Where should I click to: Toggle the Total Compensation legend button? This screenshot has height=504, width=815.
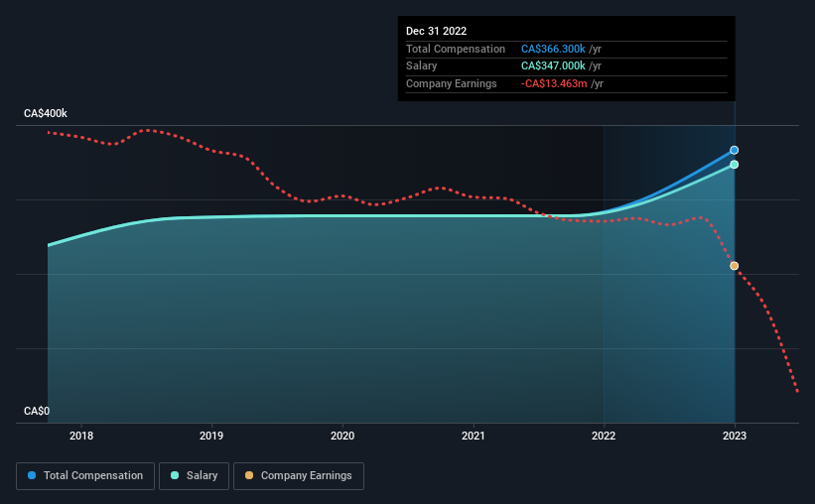85,476
